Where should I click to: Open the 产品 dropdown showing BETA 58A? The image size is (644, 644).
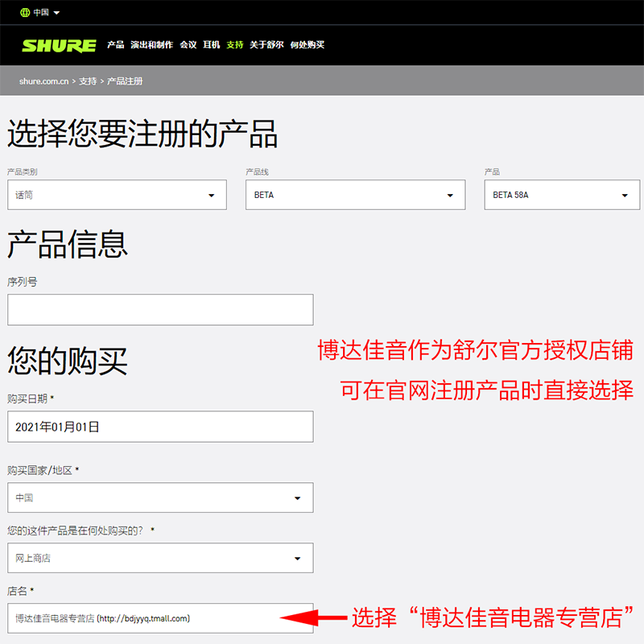[562, 195]
